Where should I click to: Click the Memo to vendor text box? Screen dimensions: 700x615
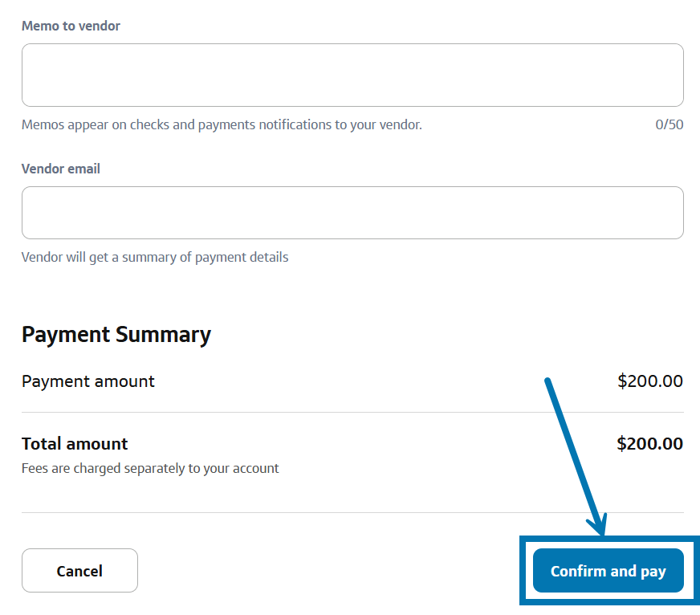pyautogui.click(x=352, y=75)
